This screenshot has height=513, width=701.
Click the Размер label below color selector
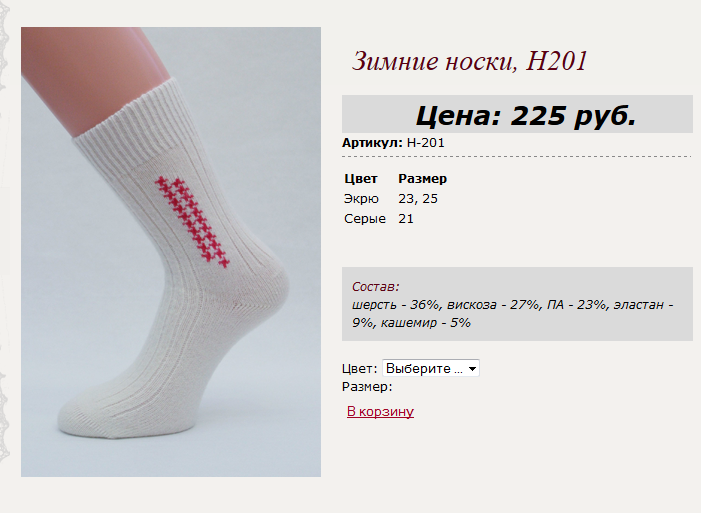point(367,386)
